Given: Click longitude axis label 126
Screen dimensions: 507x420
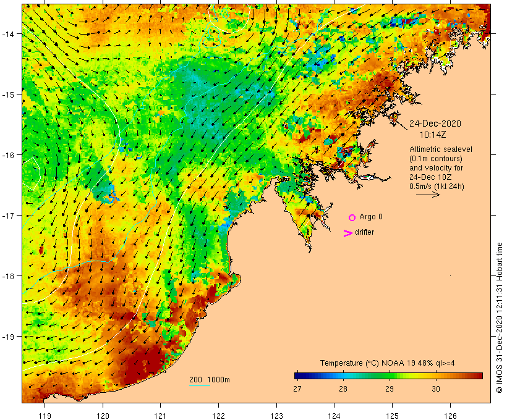Looking at the screenshot, I should click(x=450, y=416).
